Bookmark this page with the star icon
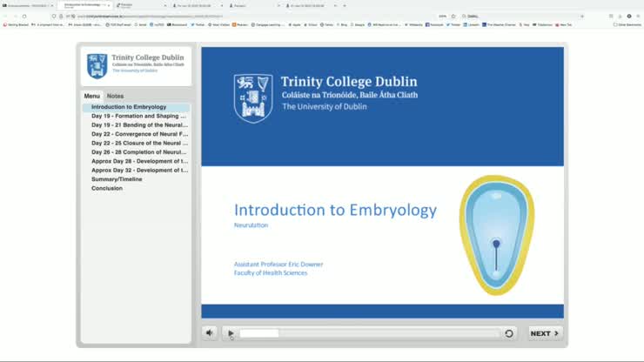Viewport: 644px width, 362px height. coord(453,16)
